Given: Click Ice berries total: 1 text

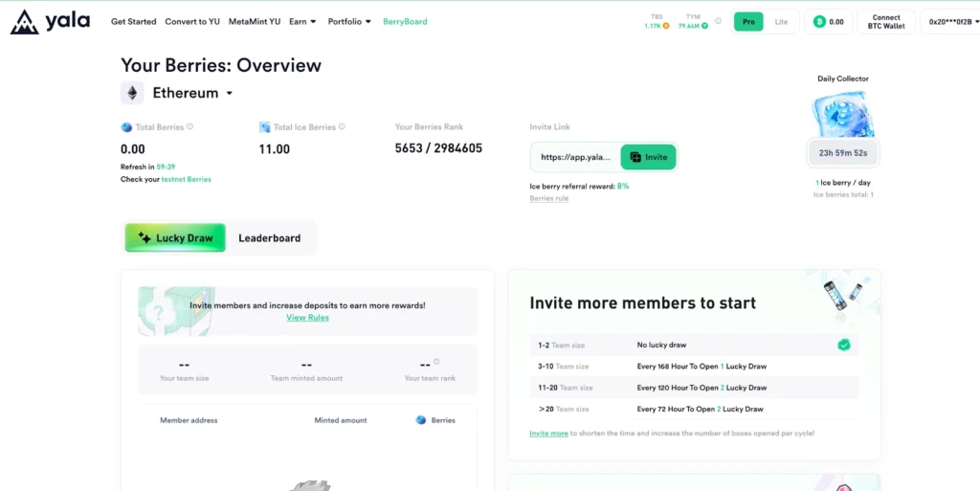Looking at the screenshot, I should [x=843, y=195].
